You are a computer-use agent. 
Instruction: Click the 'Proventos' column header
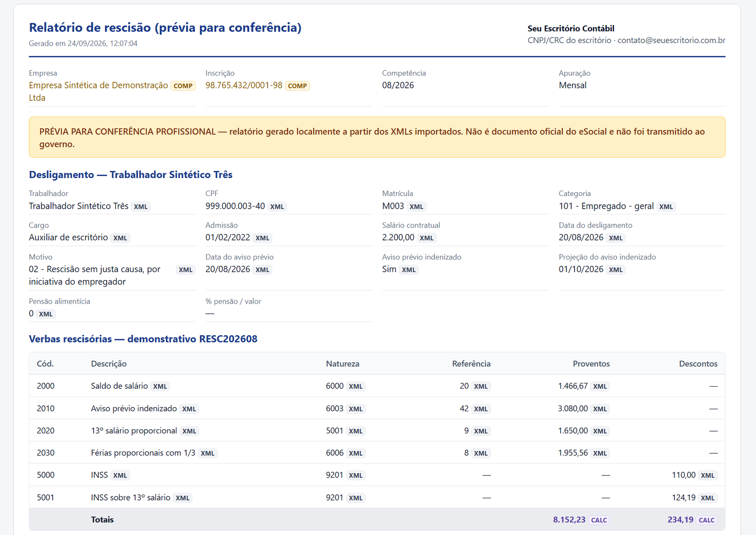(591, 364)
